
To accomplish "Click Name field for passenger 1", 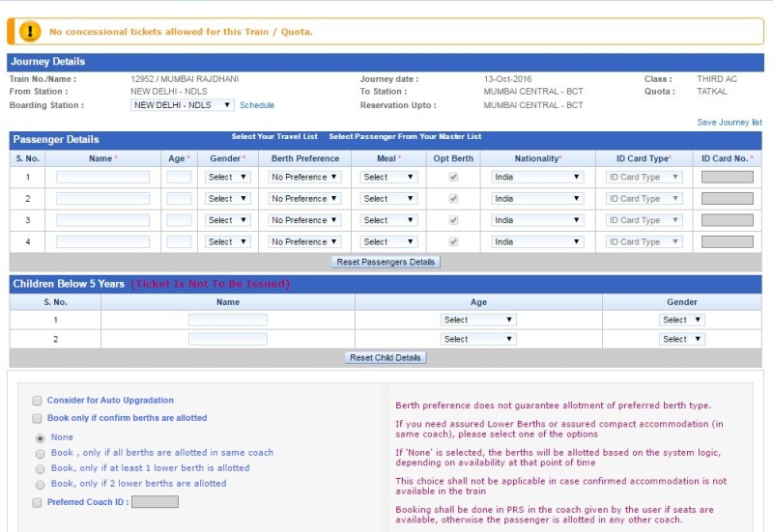I will point(102,177).
